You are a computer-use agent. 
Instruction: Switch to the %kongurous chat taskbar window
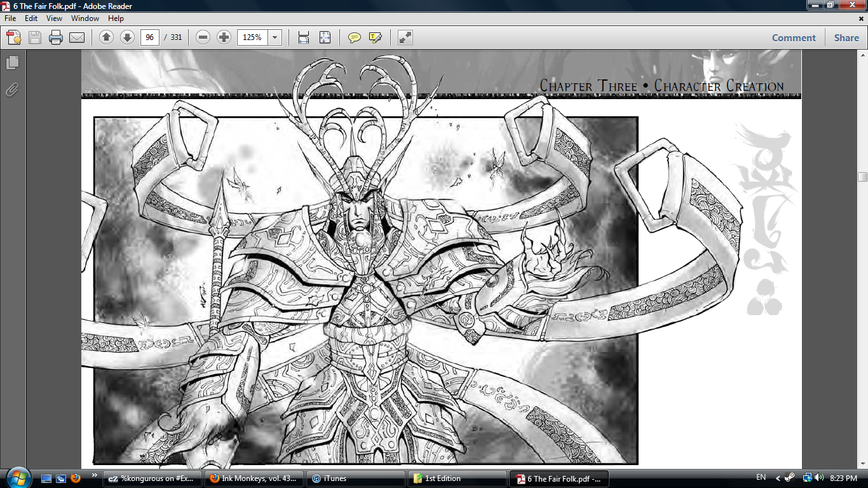coord(152,478)
